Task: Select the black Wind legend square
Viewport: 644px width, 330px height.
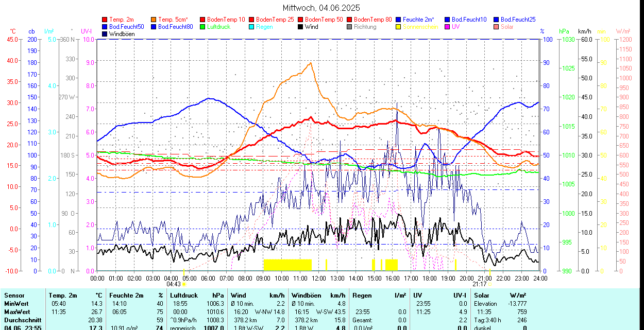Action: [x=301, y=27]
